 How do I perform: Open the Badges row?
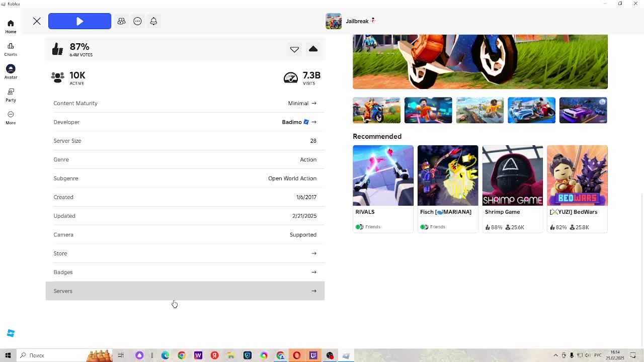pos(185,272)
